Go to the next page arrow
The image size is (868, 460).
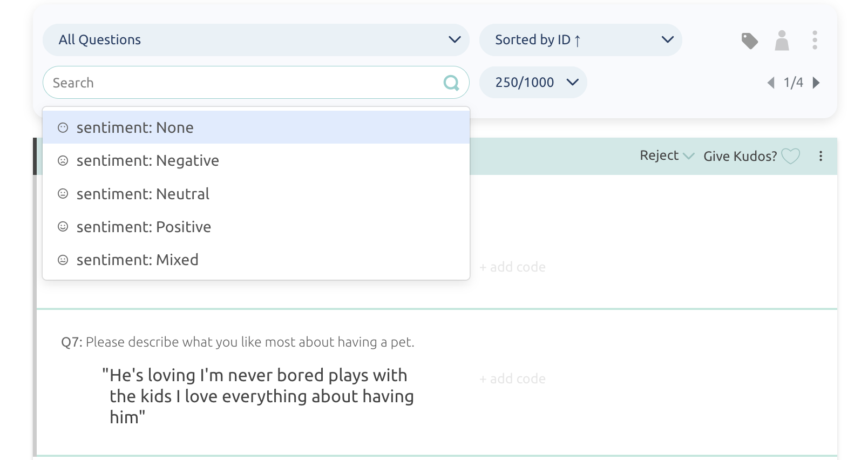pos(816,83)
